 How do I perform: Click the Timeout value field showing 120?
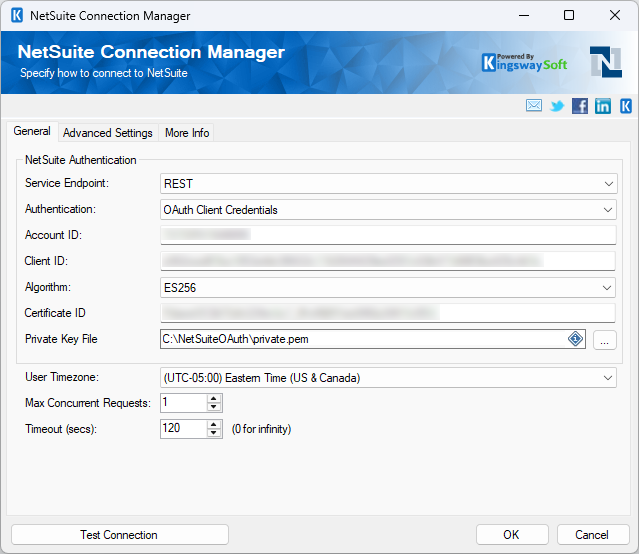point(184,428)
